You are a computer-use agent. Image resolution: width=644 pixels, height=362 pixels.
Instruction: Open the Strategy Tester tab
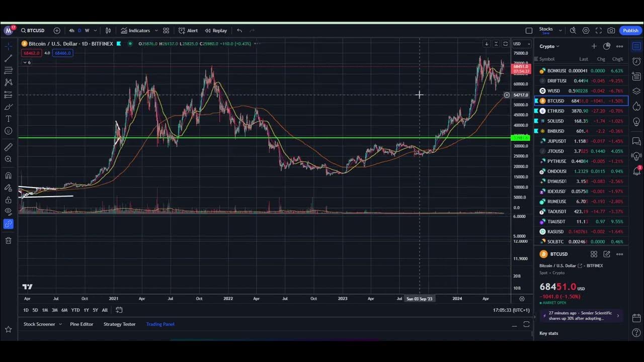[x=119, y=324]
